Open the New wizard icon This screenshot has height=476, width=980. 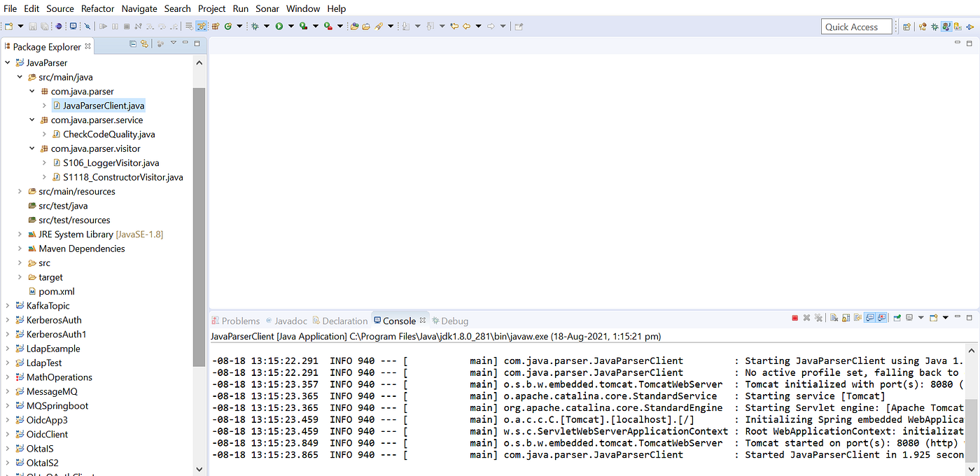point(9,26)
